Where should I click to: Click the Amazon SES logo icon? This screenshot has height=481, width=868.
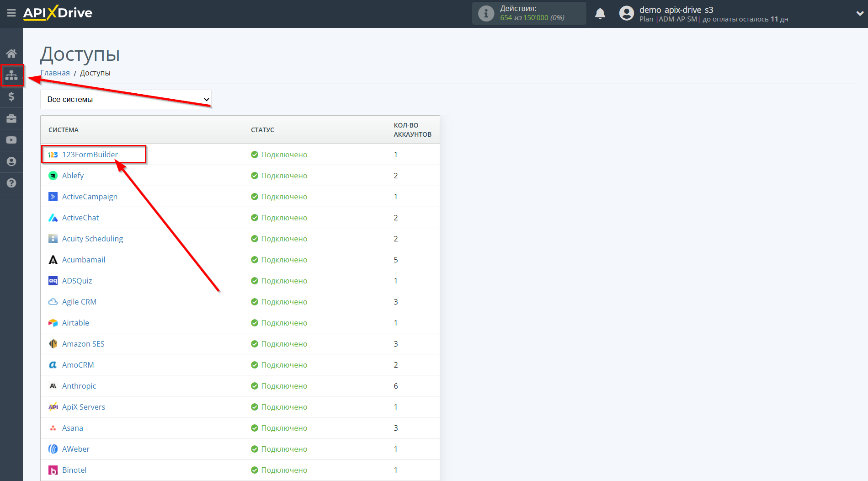[53, 344]
